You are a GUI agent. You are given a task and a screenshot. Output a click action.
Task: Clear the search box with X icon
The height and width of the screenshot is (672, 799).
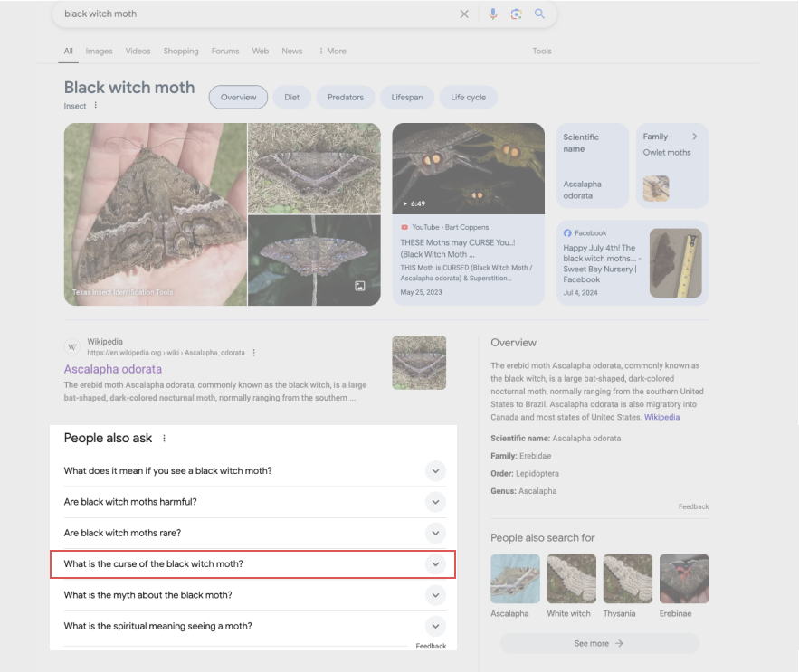(x=463, y=14)
